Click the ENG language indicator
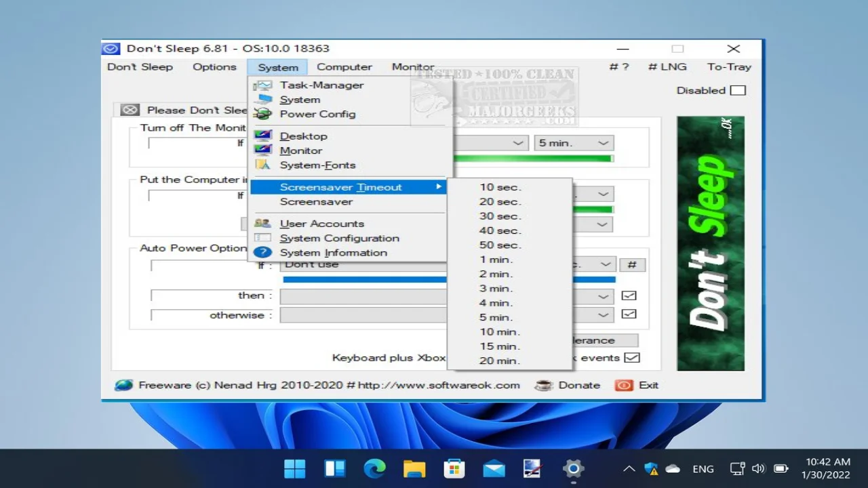Viewport: 868px width, 488px height. 703,468
